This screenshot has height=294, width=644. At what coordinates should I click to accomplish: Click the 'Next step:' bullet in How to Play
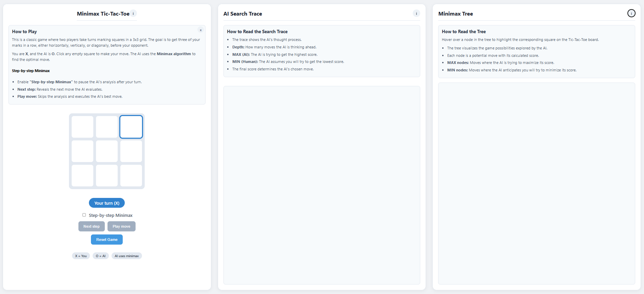(60, 89)
